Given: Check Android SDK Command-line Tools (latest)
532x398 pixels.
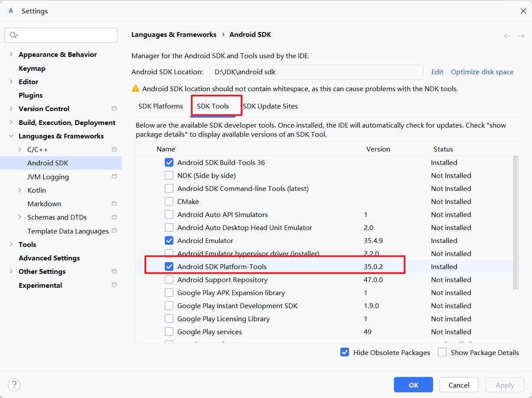Looking at the screenshot, I should pos(169,188).
